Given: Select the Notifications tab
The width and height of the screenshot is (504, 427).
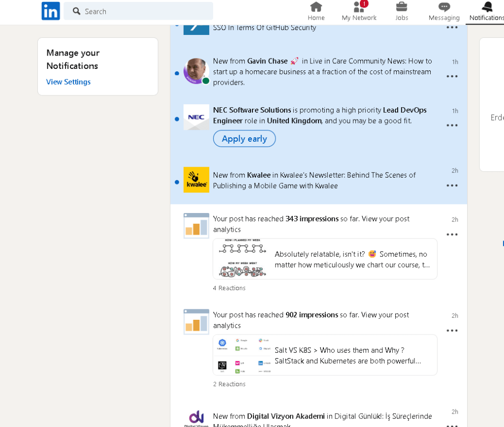Looking at the screenshot, I should [486, 12].
